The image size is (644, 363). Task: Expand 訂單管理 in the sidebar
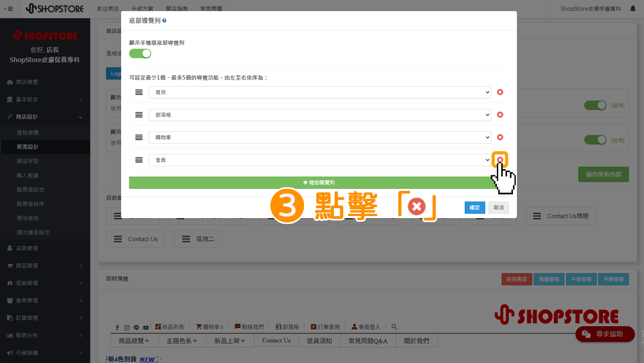click(x=45, y=318)
